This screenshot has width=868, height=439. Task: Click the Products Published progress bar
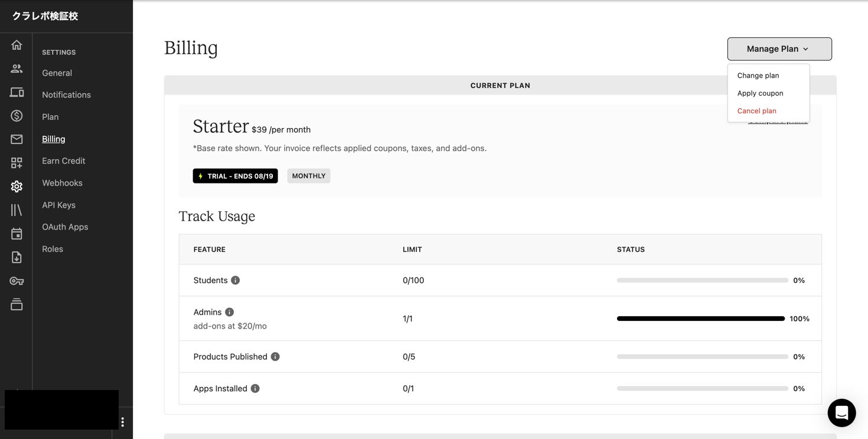(x=702, y=356)
